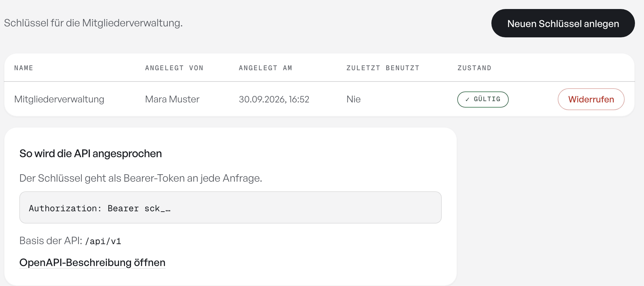Click the Bearer-Token explanation sentence
The image size is (644, 286).
click(x=141, y=178)
